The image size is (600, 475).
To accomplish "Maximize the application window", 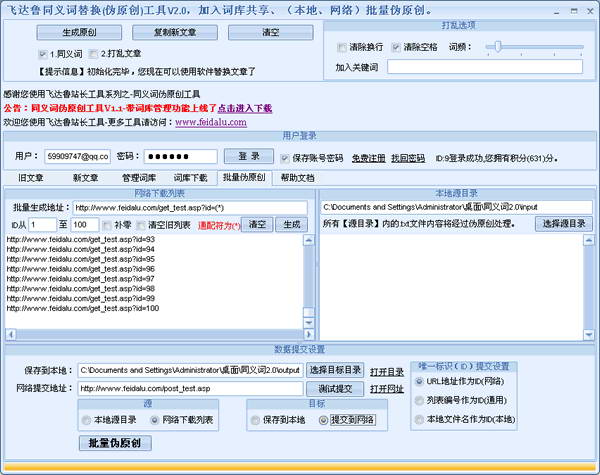I will pos(574,11).
